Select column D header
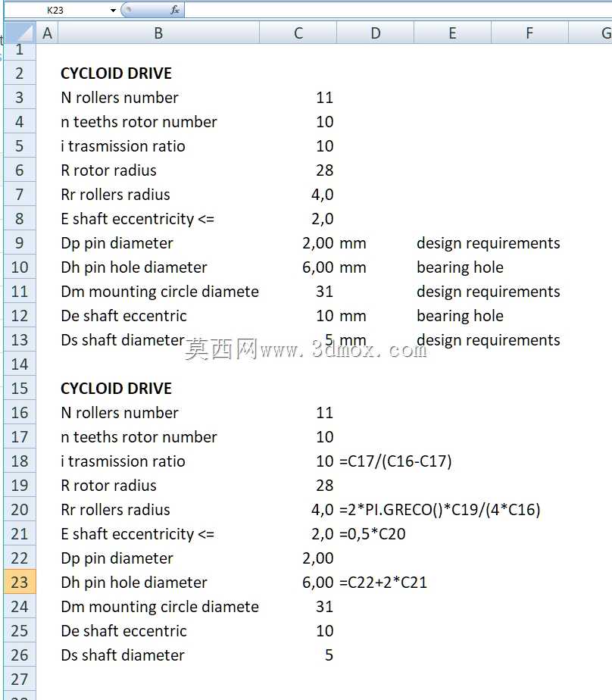 tap(376, 33)
